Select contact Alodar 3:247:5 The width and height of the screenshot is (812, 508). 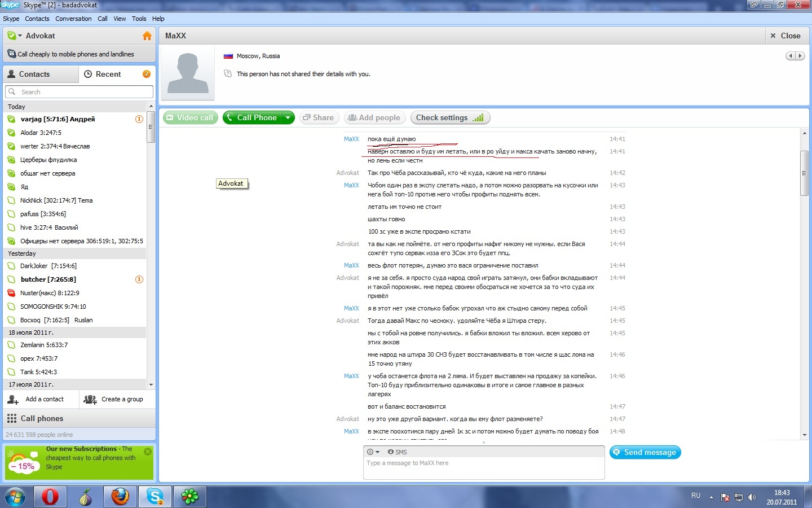[75, 133]
